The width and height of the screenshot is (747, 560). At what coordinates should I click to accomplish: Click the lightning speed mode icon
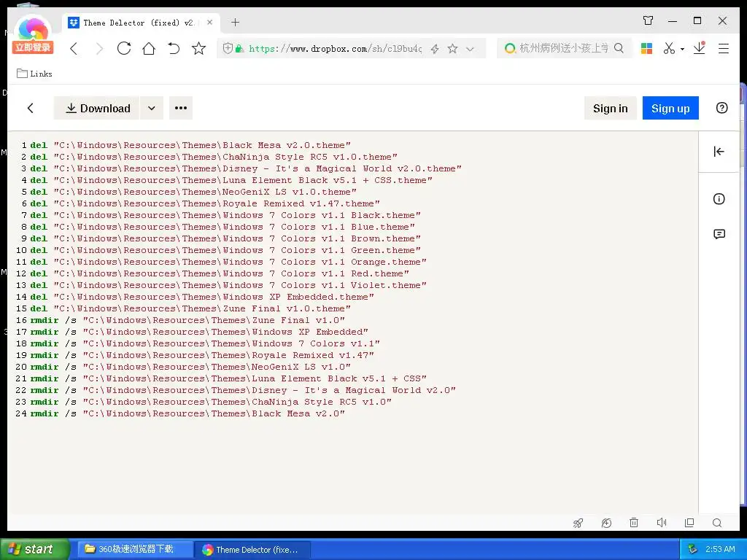tap(435, 49)
